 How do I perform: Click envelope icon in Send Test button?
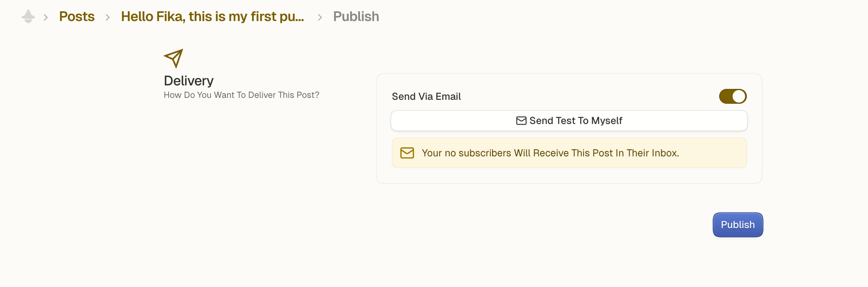tap(521, 120)
